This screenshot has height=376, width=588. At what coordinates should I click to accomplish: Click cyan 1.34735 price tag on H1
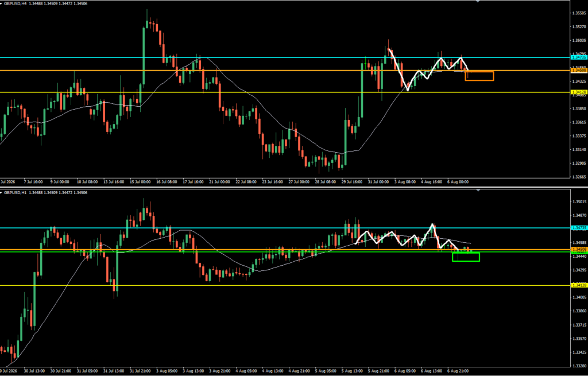coord(579,228)
